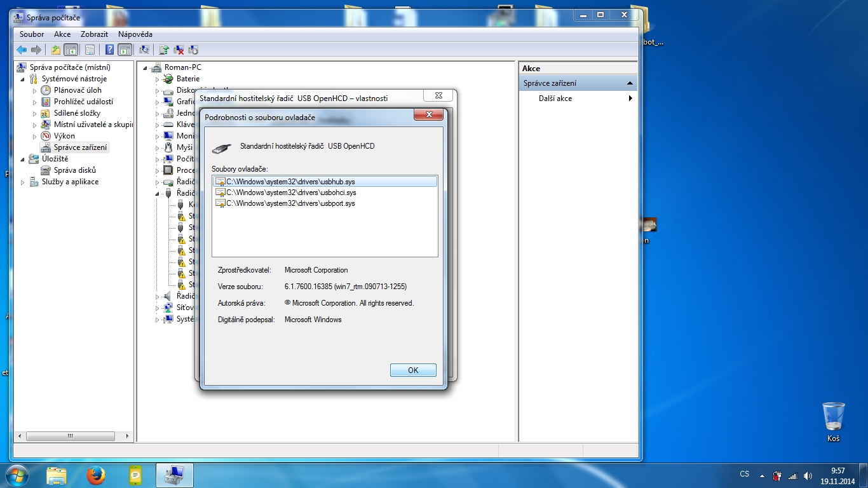Go back with the blue left arrow
This screenshot has height=488, width=868.
tap(22, 50)
